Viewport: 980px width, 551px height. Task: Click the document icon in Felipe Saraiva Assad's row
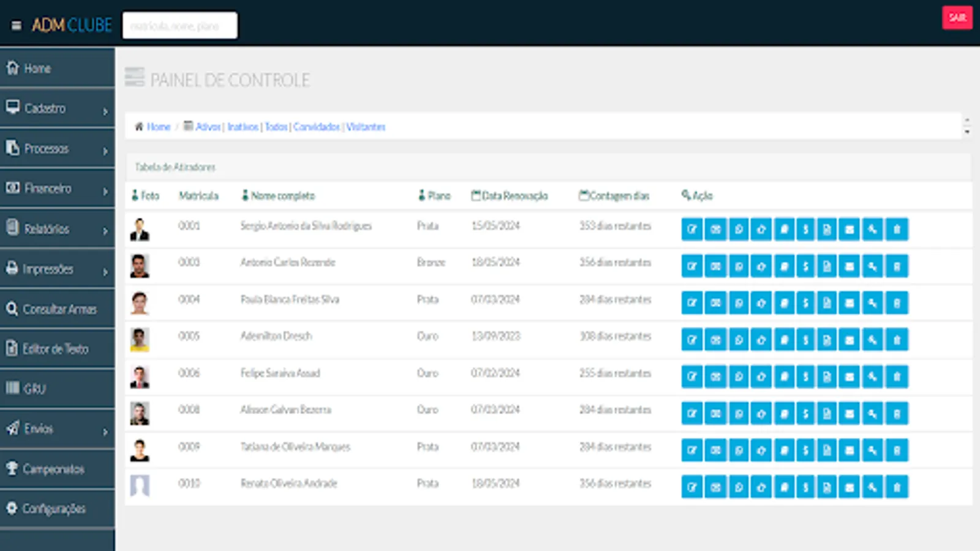click(x=827, y=377)
